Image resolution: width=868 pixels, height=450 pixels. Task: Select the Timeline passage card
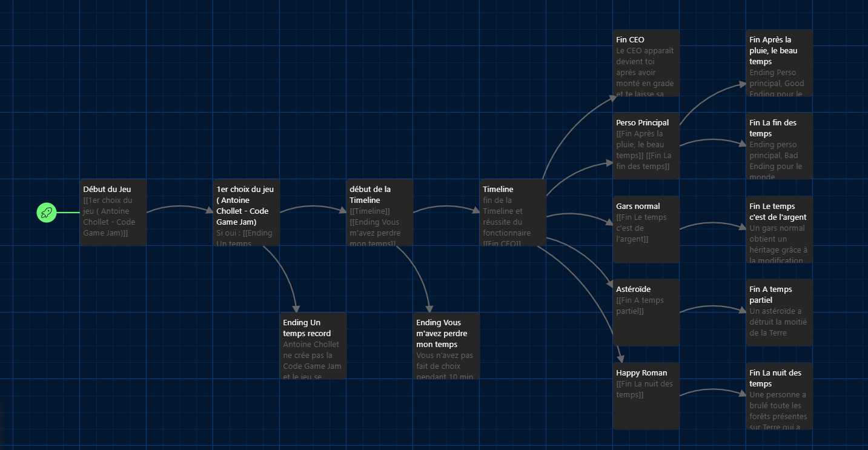512,212
